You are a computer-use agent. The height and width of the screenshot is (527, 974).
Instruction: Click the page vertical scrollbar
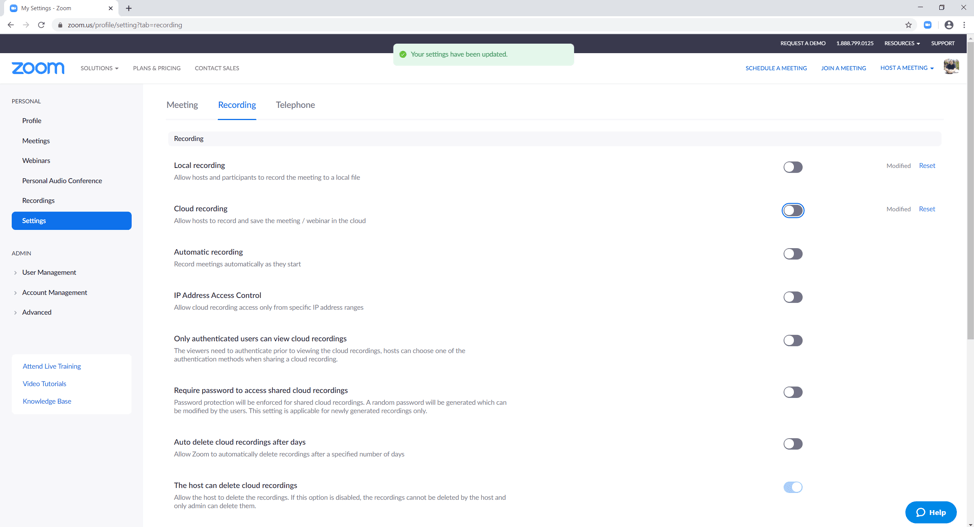[x=970, y=190]
